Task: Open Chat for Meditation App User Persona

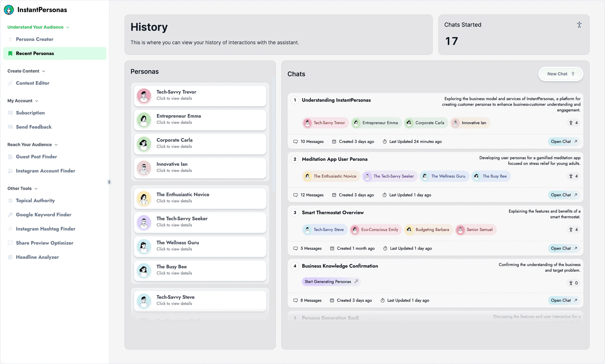Action: [x=563, y=195]
